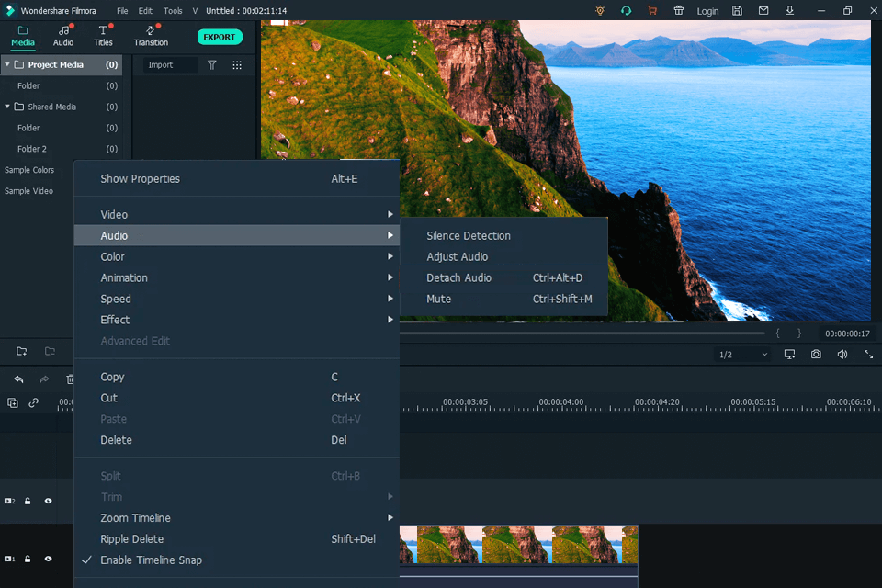Screen dimensions: 882x588
Task: Click the add track icon
Action: [x=12, y=403]
